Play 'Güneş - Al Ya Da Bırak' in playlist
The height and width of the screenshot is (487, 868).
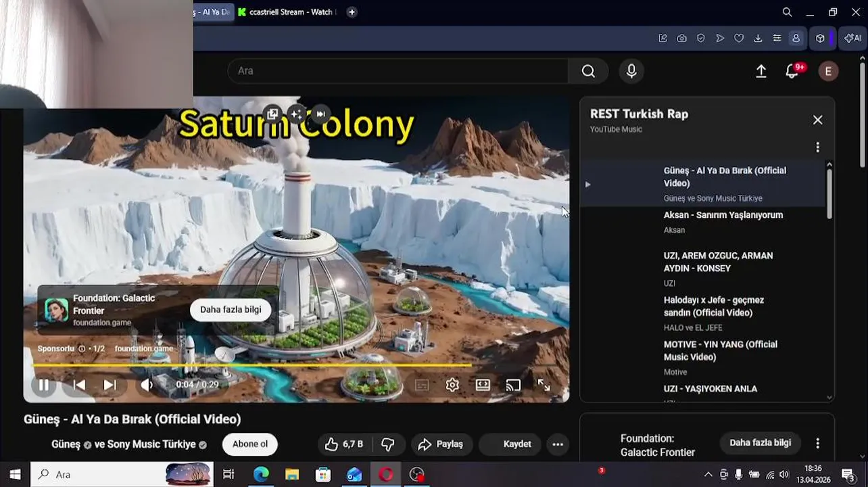703,184
